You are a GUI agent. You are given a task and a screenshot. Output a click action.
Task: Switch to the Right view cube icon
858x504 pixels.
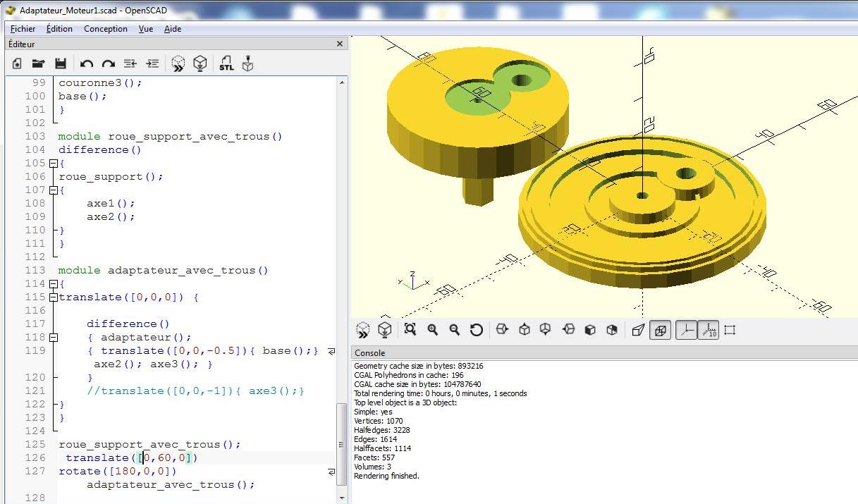[x=502, y=330]
